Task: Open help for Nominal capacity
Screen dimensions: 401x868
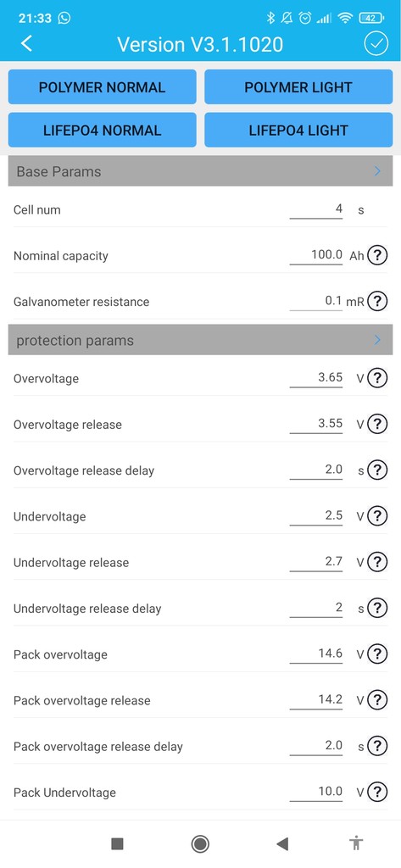Action: 377,256
